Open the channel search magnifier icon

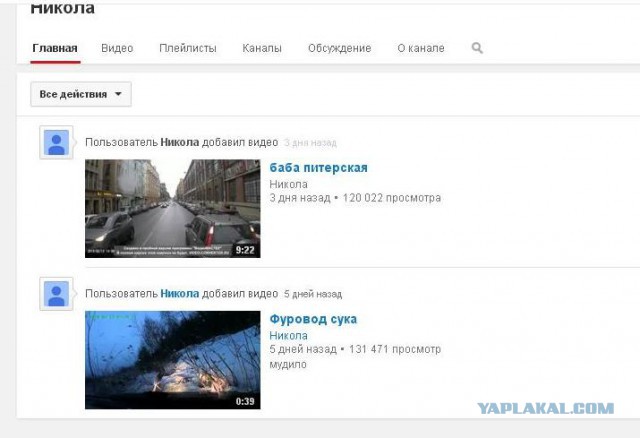477,48
